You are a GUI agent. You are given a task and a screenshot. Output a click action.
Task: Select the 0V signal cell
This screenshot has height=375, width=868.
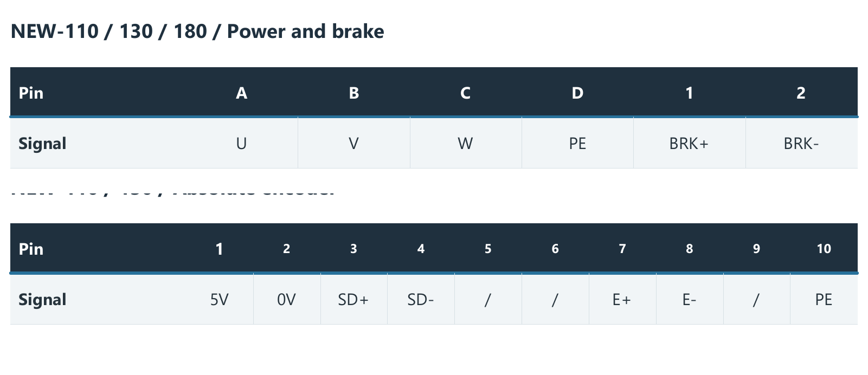pyautogui.click(x=287, y=299)
